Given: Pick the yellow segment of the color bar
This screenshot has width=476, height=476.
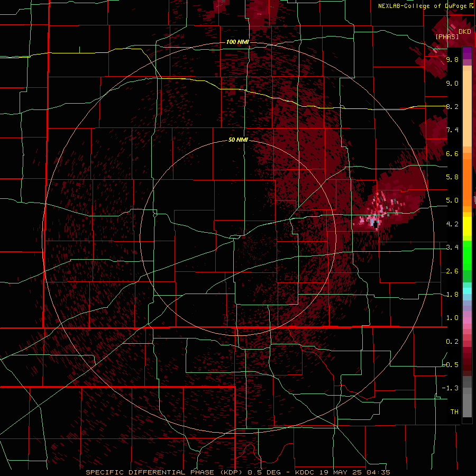Looking at the screenshot, I should pos(467,226).
